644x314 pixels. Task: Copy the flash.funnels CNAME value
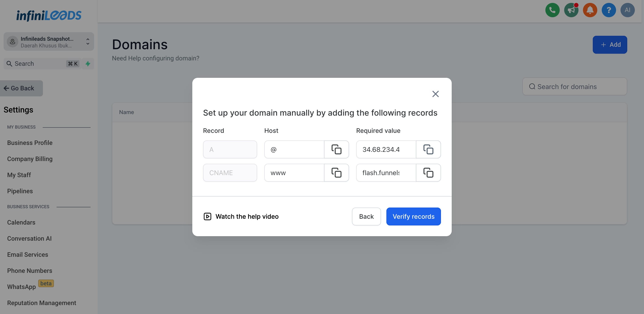click(428, 173)
